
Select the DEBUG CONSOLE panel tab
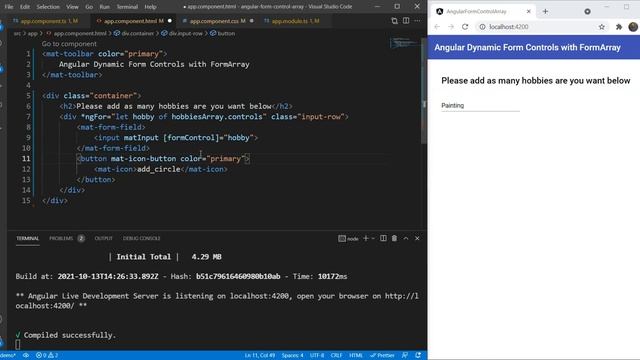(142, 238)
